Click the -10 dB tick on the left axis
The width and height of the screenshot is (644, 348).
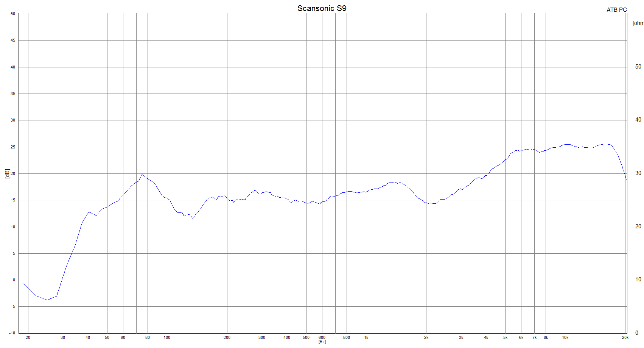pos(12,333)
